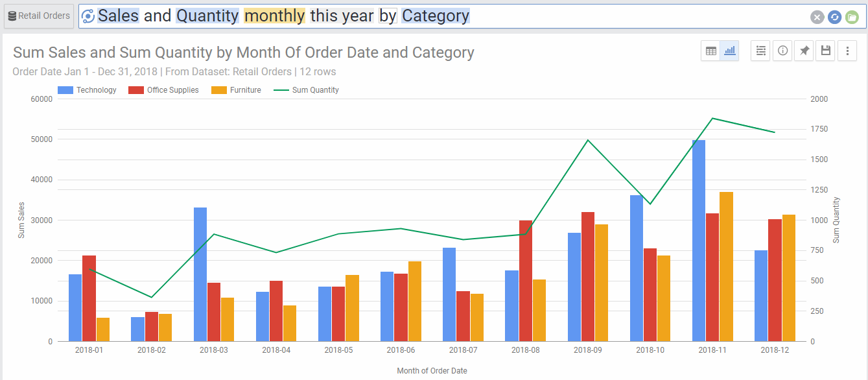Click the Technology bar for 2018-07
The image size is (868, 380).
[x=449, y=294]
